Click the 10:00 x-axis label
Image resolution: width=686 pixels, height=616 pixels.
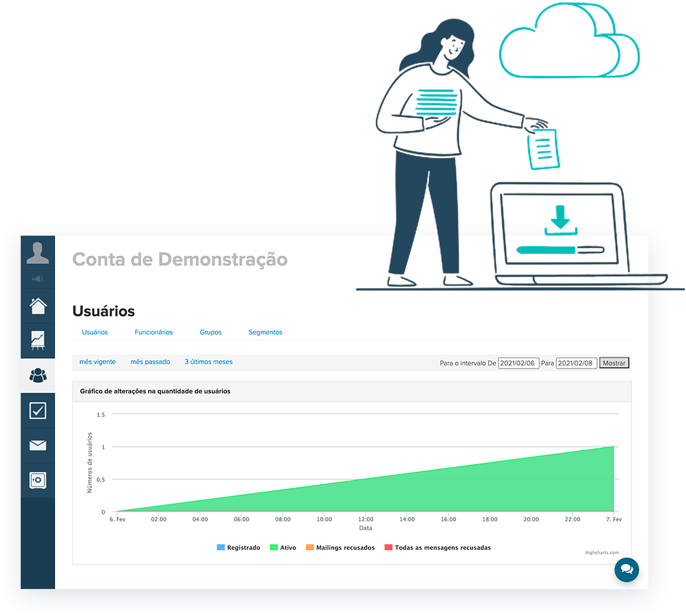(324, 519)
